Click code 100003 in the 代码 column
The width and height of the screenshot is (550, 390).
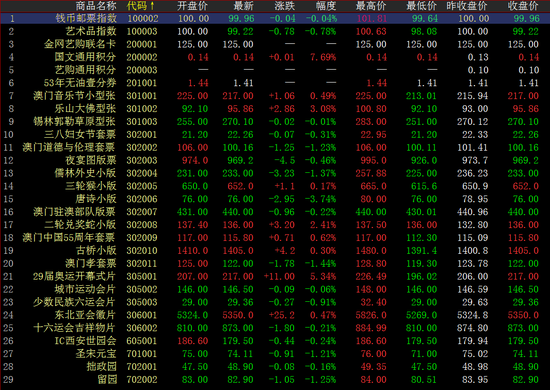(142, 32)
